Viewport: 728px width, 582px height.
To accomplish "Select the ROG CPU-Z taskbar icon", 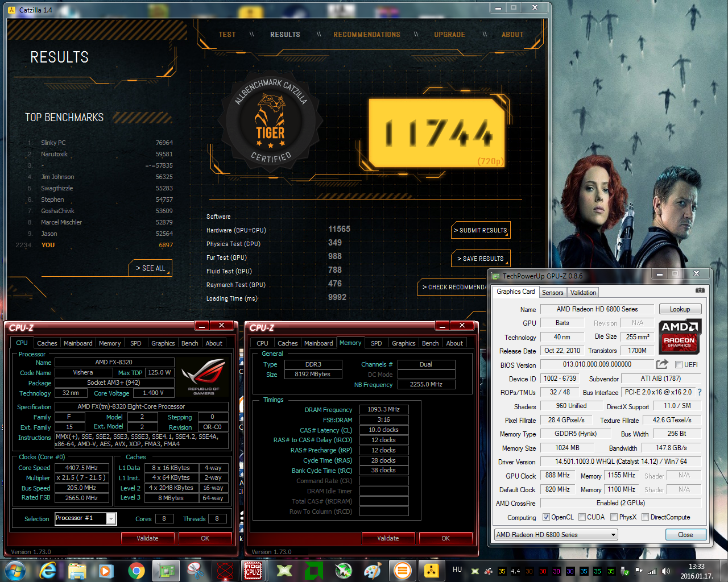I will 253,570.
